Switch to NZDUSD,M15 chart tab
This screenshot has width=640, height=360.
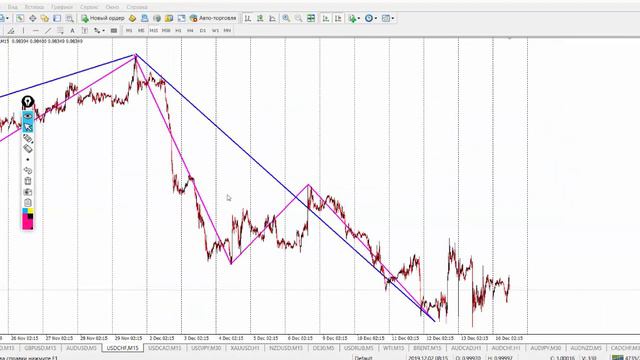[x=286, y=348]
